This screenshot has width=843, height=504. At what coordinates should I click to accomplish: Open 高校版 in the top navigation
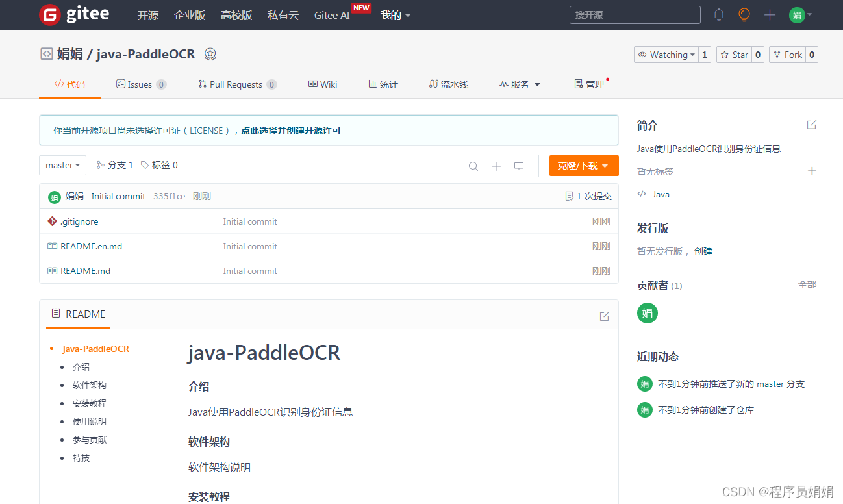coord(236,15)
